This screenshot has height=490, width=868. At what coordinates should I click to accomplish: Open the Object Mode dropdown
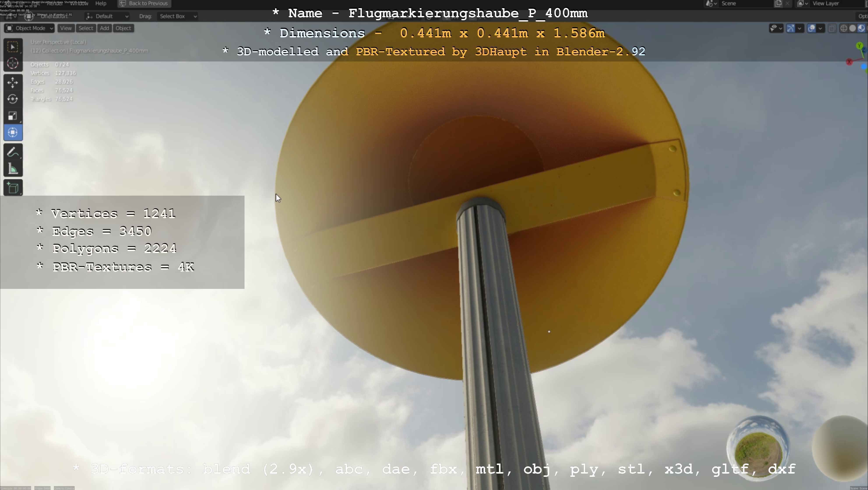click(29, 28)
